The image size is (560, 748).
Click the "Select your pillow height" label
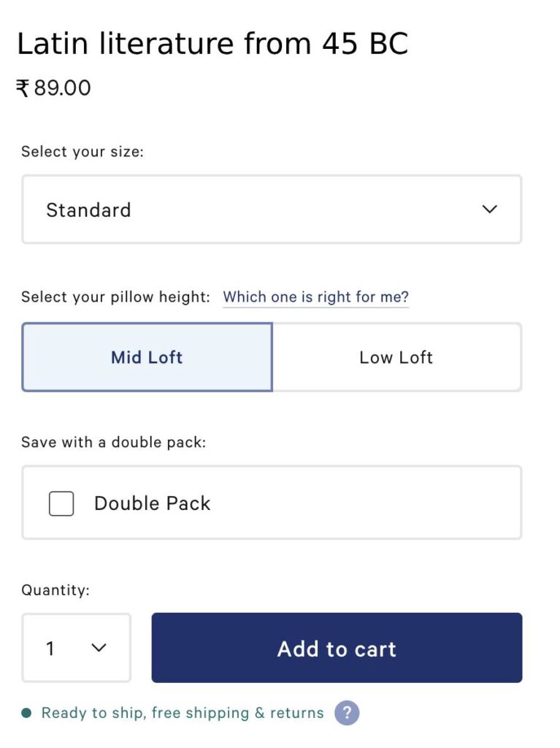[115, 297]
